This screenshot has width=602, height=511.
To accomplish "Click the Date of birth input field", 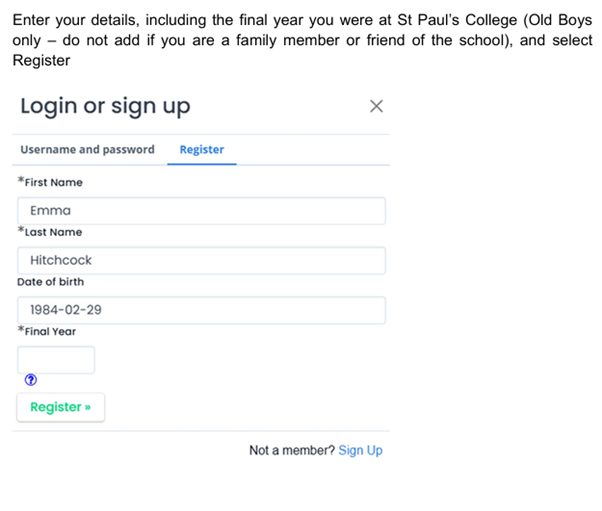I will (201, 310).
